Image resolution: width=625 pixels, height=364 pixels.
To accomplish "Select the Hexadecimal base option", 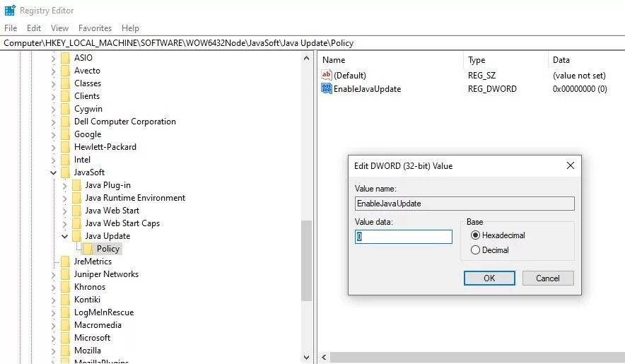I will coord(475,235).
